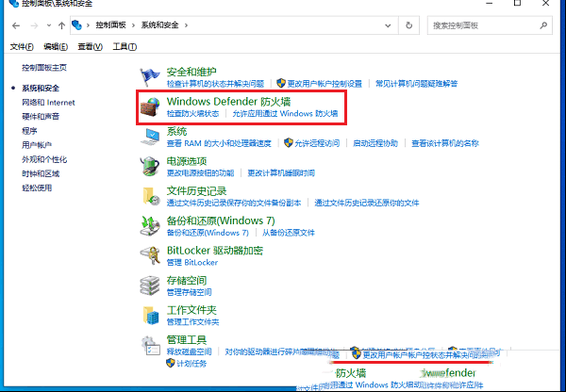Screen dimensions: 566x392
Task: Click 启动远程协助 link
Action: [375, 143]
